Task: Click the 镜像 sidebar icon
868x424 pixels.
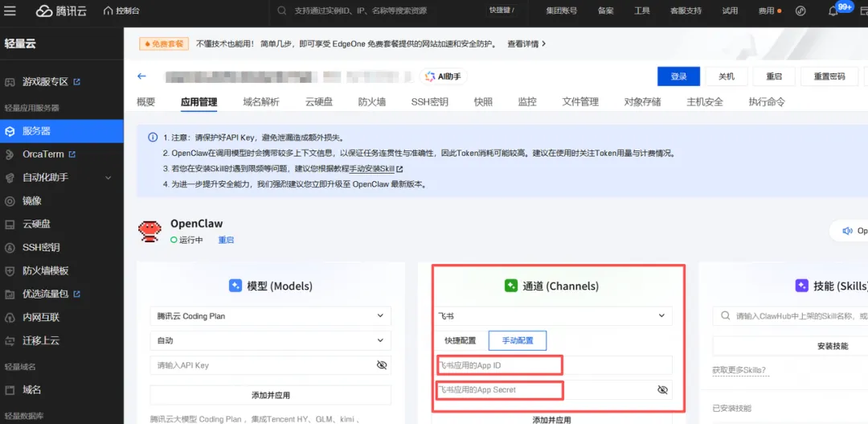Action: (x=10, y=200)
